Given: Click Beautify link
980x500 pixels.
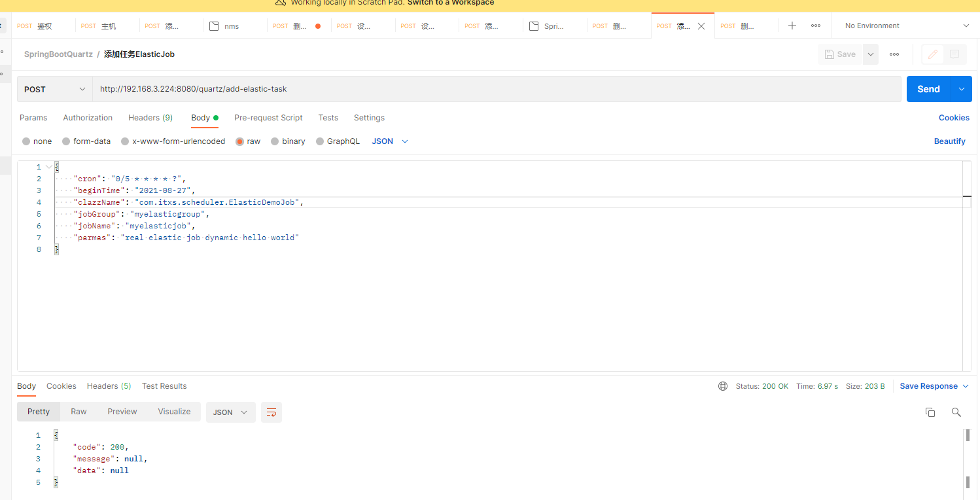Looking at the screenshot, I should [949, 141].
